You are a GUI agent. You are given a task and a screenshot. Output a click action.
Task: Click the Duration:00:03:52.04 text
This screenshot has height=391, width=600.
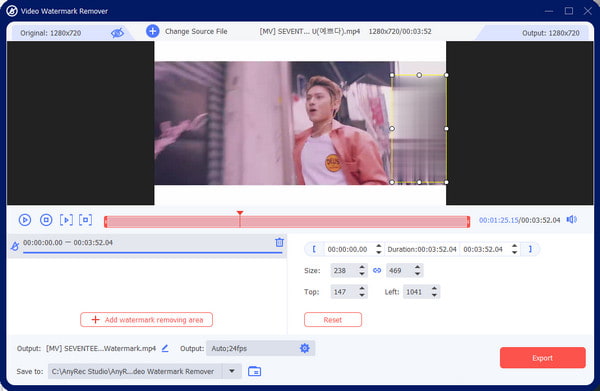pos(422,249)
